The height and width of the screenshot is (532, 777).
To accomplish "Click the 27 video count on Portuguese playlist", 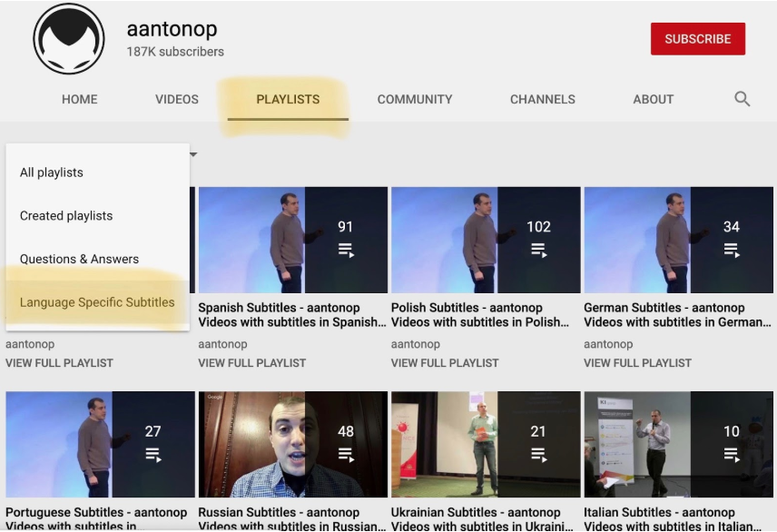I will [x=152, y=431].
